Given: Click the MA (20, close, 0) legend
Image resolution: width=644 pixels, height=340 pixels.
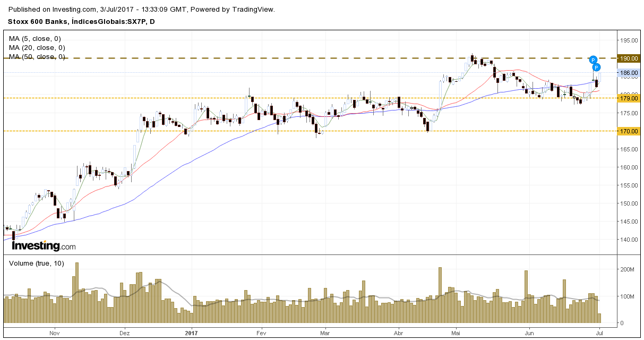Looking at the screenshot, I should (37, 47).
